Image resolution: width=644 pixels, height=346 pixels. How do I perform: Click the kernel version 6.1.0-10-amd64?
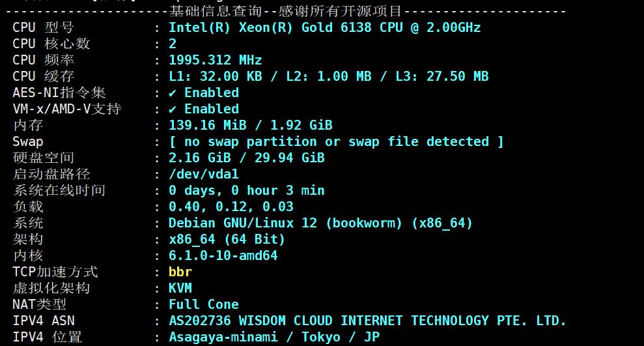tap(223, 255)
